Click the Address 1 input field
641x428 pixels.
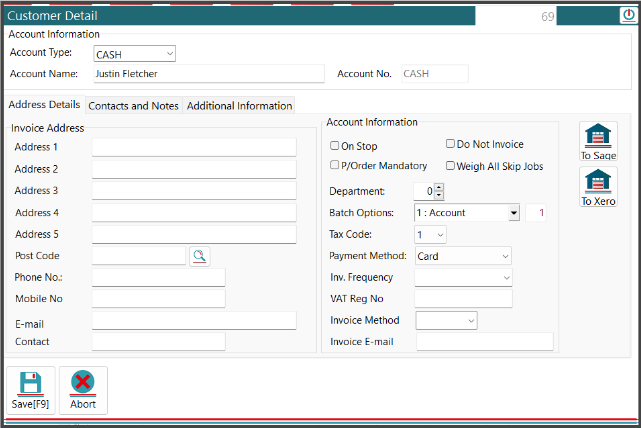194,147
